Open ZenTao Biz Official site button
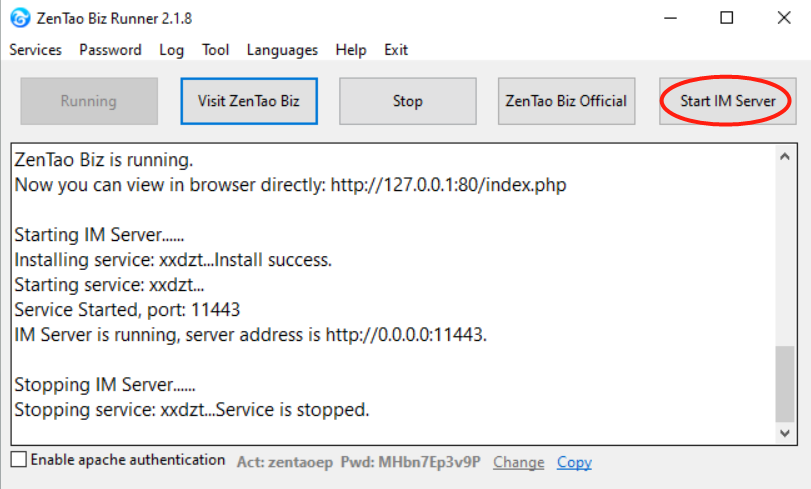The height and width of the screenshot is (489, 811). [x=566, y=101]
